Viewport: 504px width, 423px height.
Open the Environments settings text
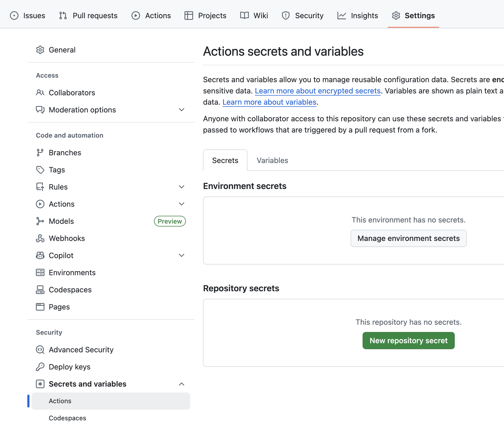[72, 273]
